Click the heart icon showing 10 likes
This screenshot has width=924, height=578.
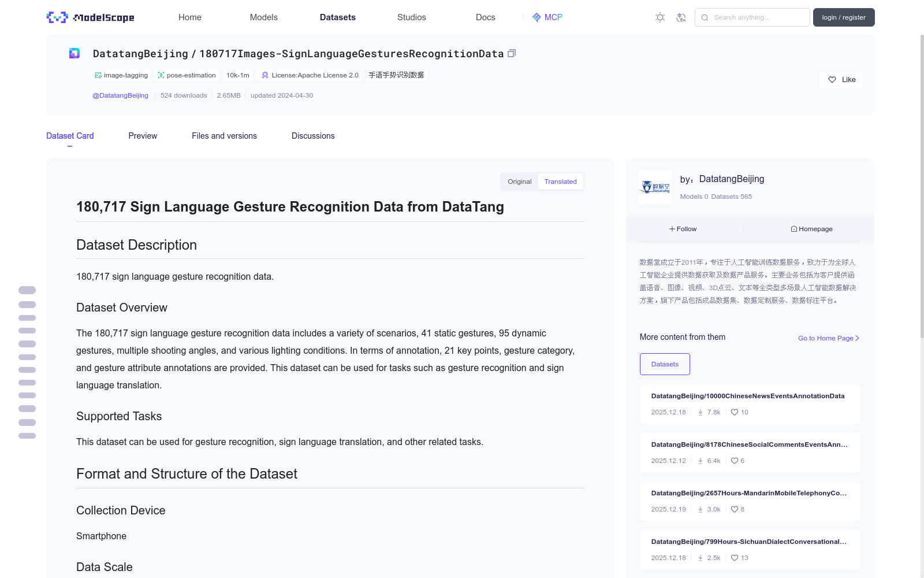[735, 412]
